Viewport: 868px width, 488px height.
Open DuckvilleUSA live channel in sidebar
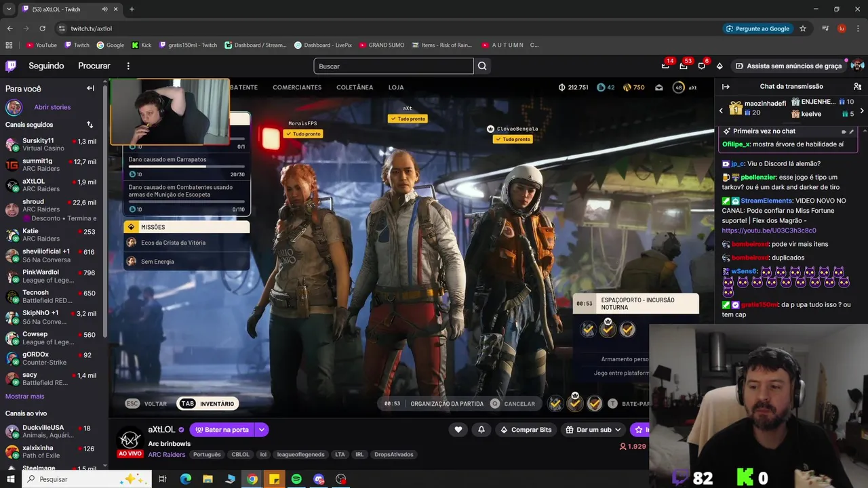click(52, 431)
